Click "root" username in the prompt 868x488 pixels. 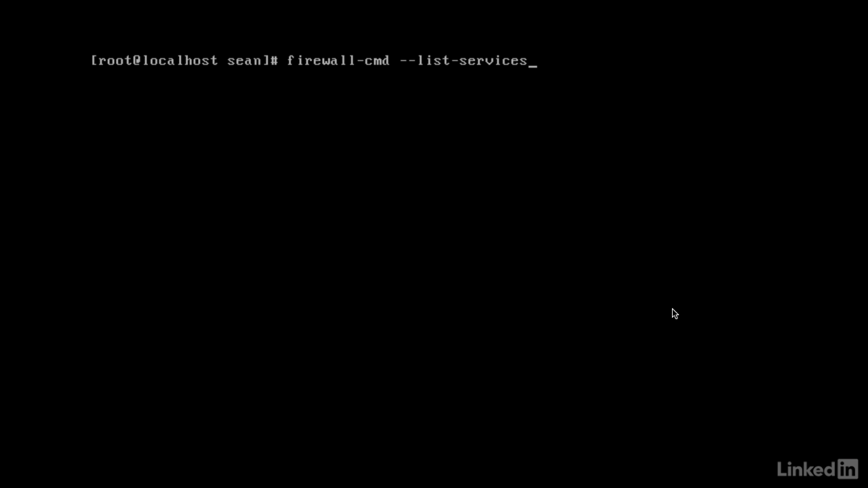pos(116,60)
